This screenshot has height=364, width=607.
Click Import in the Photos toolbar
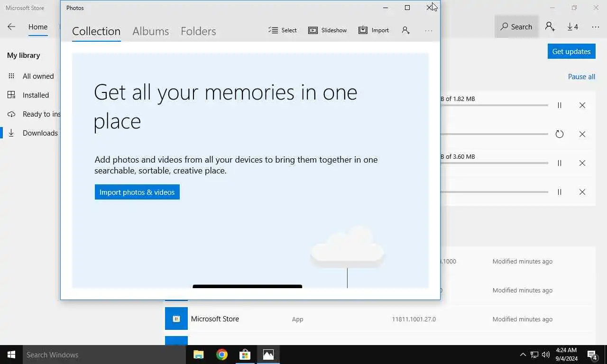[x=374, y=30]
